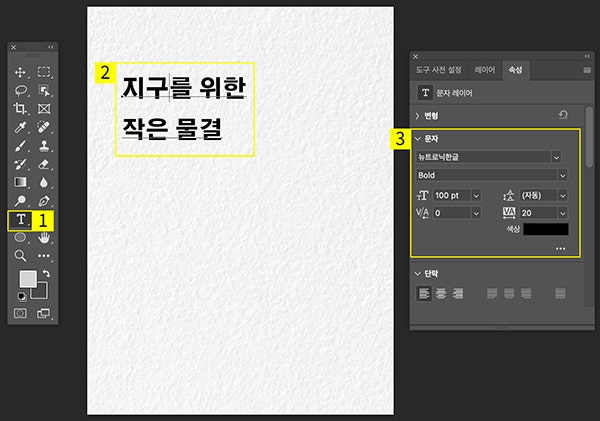Click the font size field showing 100 pt

(452, 196)
